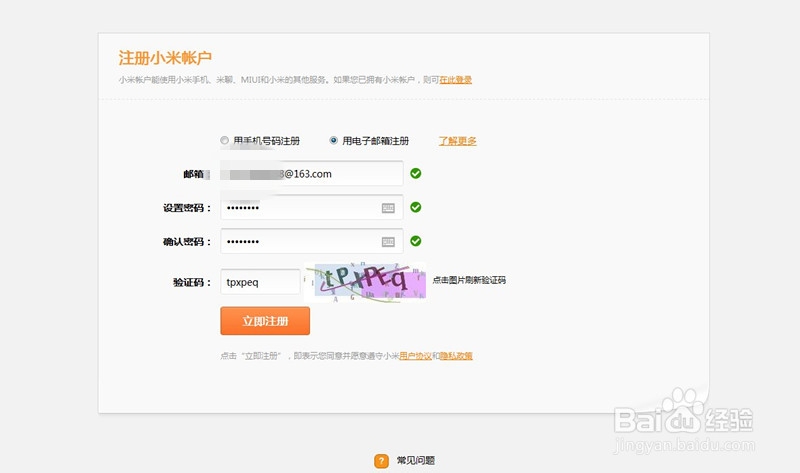Click the 验证码 captcha text input
The width and height of the screenshot is (800, 473).
tap(260, 282)
